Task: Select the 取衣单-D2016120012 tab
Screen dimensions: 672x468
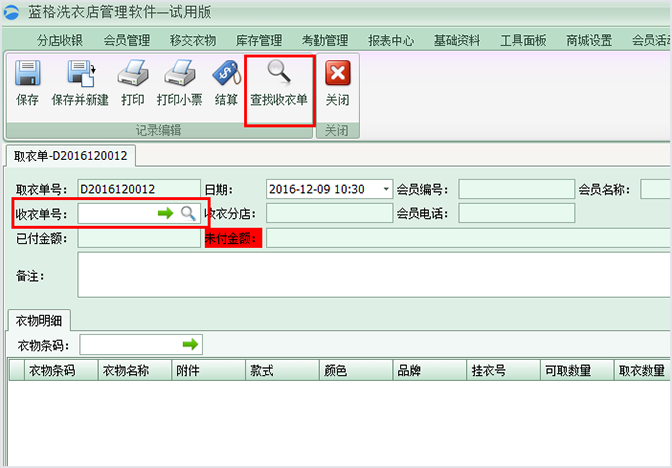Action: click(71, 156)
